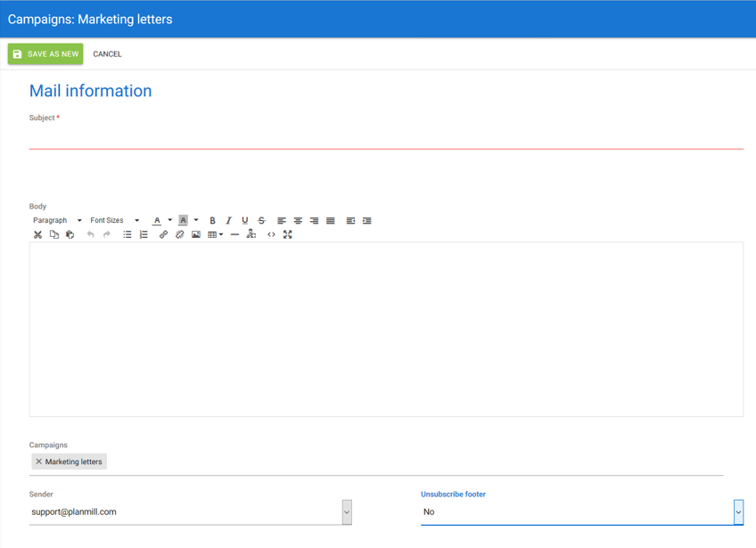Toggle italic formatting

click(x=228, y=221)
